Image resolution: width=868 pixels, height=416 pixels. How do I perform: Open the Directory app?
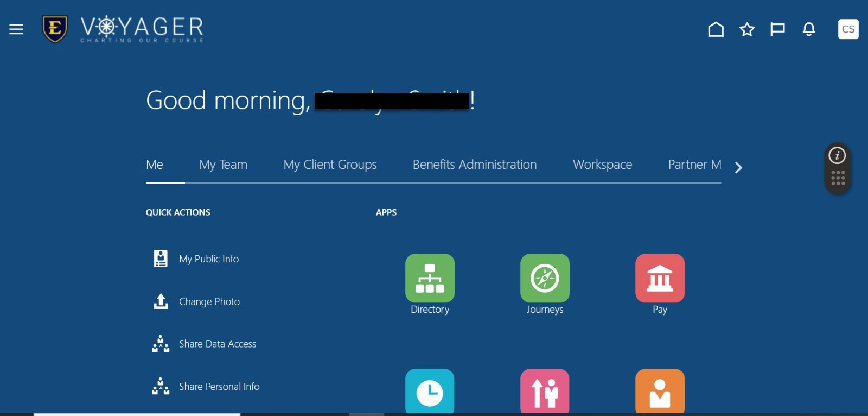click(x=430, y=278)
